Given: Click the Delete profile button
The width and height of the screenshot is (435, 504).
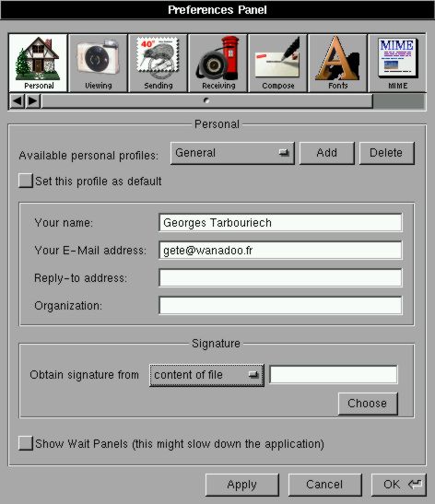Looking at the screenshot, I should [387, 153].
